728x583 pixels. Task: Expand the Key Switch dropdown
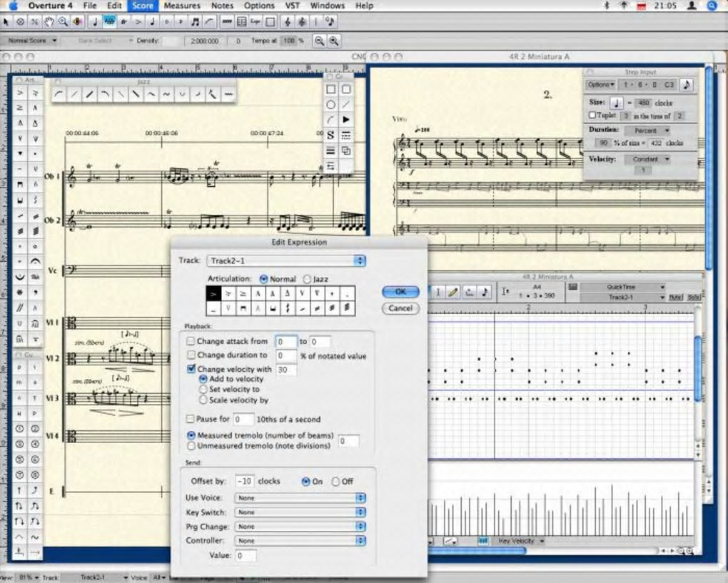(x=300, y=512)
